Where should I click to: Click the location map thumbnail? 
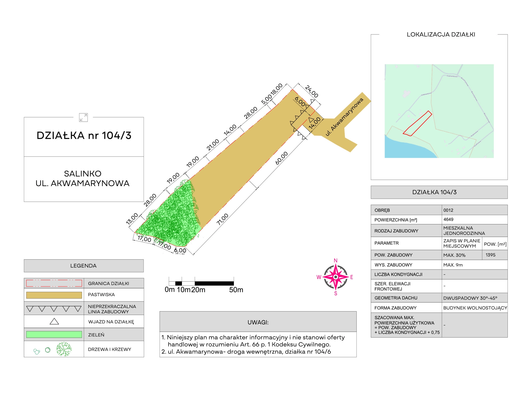click(439, 111)
